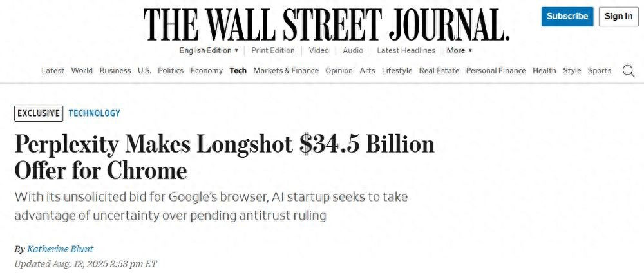Go to The Wall Street Journal homepage logo

327,24
